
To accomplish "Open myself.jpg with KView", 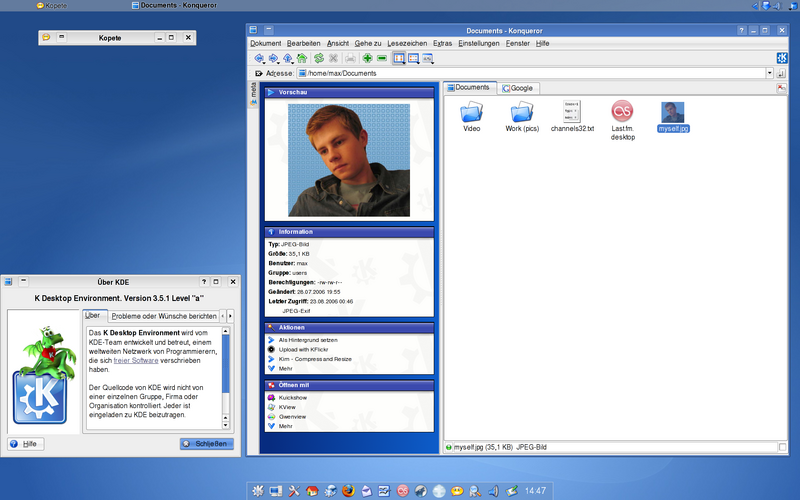I will pos(287,407).
